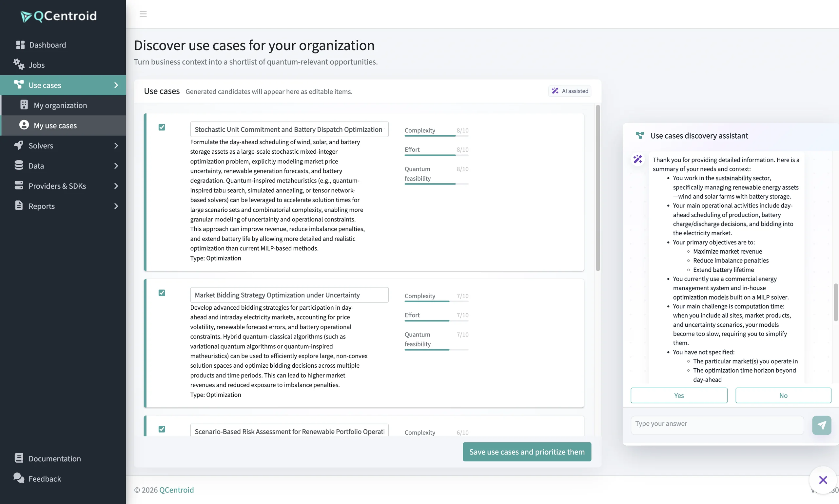
Task: Open the Jobs menu item
Action: coord(63,65)
